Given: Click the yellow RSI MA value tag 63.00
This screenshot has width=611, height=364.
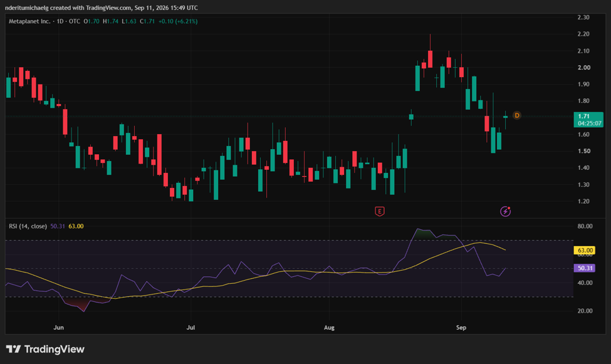Looking at the screenshot, I should [x=585, y=250].
